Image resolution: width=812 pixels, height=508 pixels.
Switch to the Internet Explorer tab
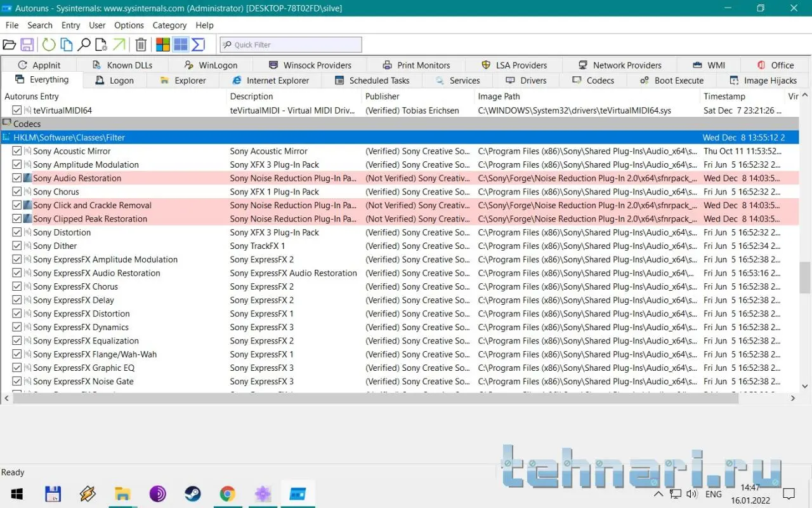click(271, 81)
